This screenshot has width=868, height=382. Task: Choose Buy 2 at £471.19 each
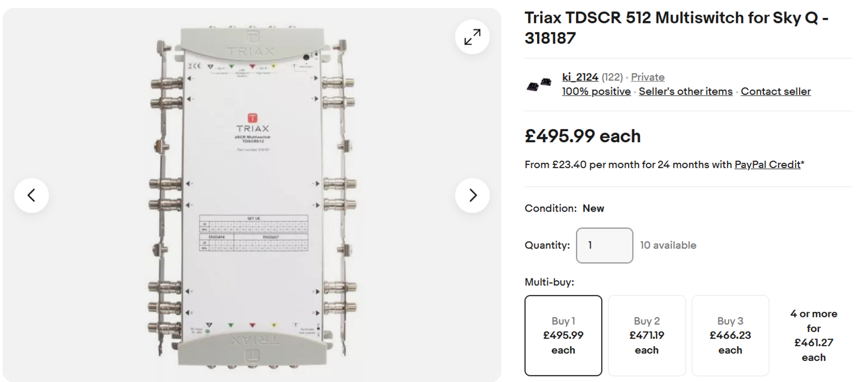(x=647, y=335)
